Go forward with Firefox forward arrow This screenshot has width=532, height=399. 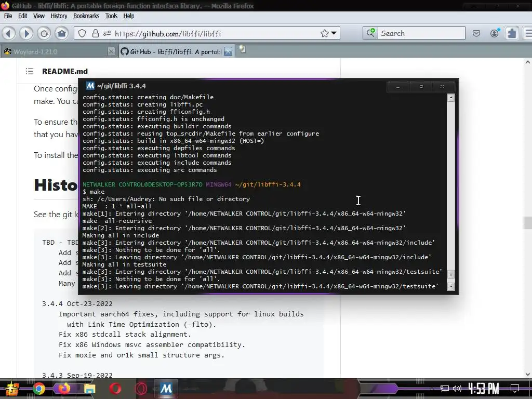26,33
